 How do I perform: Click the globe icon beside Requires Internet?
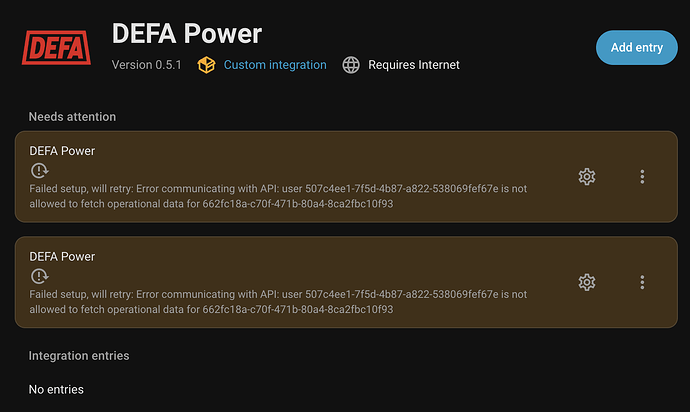351,65
